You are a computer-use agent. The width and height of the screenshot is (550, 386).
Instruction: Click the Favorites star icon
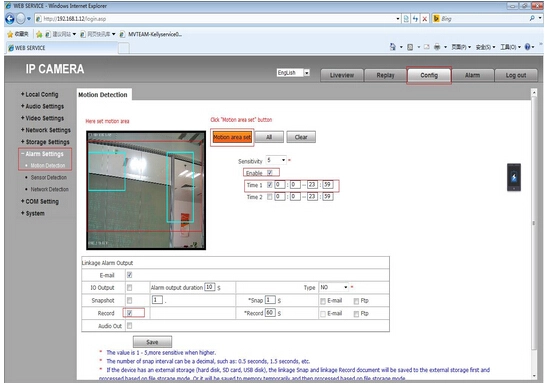click(10, 34)
